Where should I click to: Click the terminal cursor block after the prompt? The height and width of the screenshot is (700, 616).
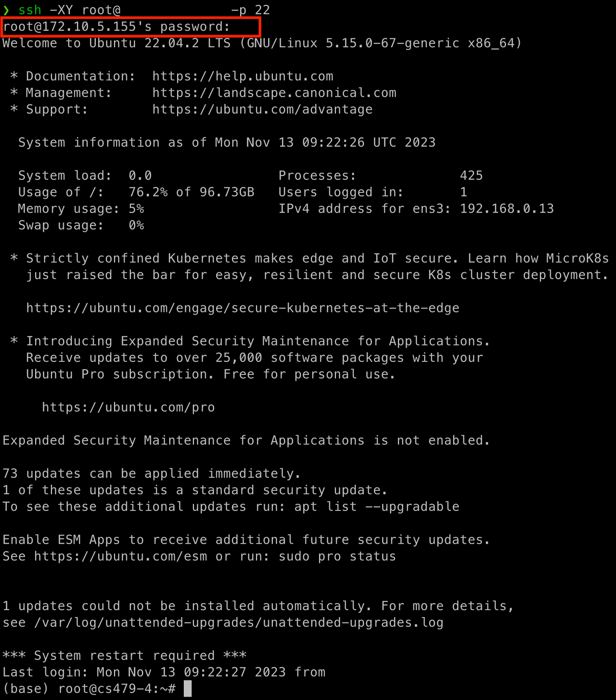click(x=188, y=688)
